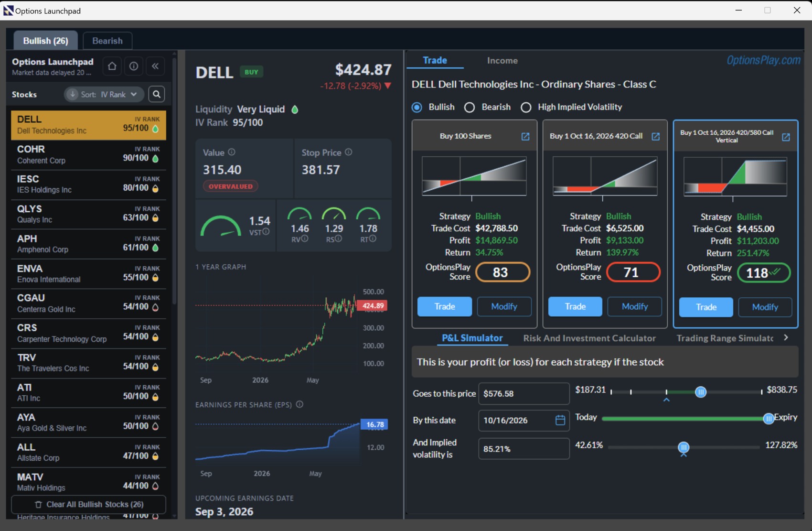Click the RV info icon
812x531 pixels.
(305, 238)
